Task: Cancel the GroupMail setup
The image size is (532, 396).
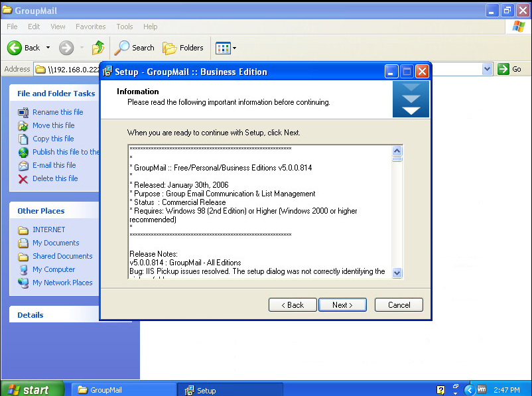Action: (x=399, y=304)
